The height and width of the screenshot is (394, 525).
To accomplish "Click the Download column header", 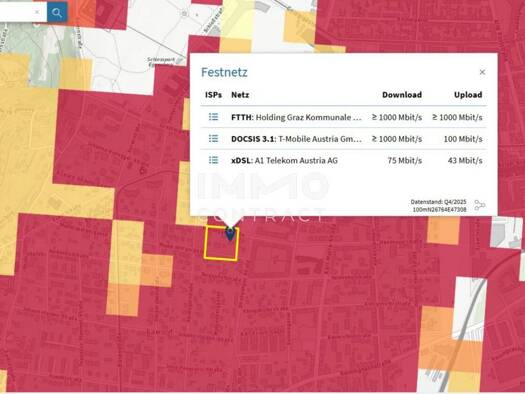I will (402, 95).
